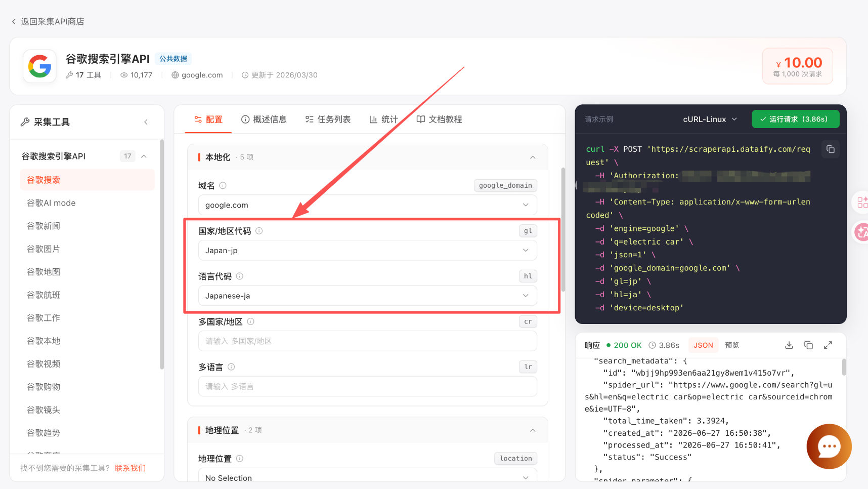The height and width of the screenshot is (489, 868).
Task: Click the info icon next to 语言代码
Action: coord(240,276)
